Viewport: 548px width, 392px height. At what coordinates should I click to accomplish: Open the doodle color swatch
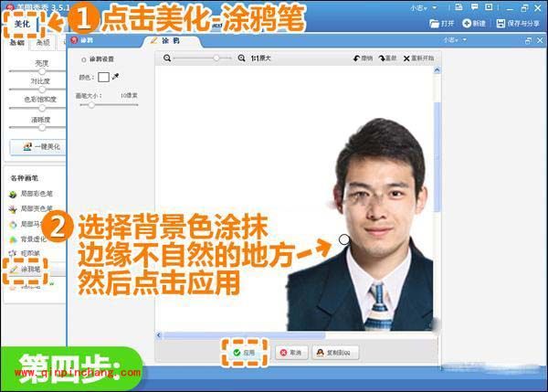[103, 78]
